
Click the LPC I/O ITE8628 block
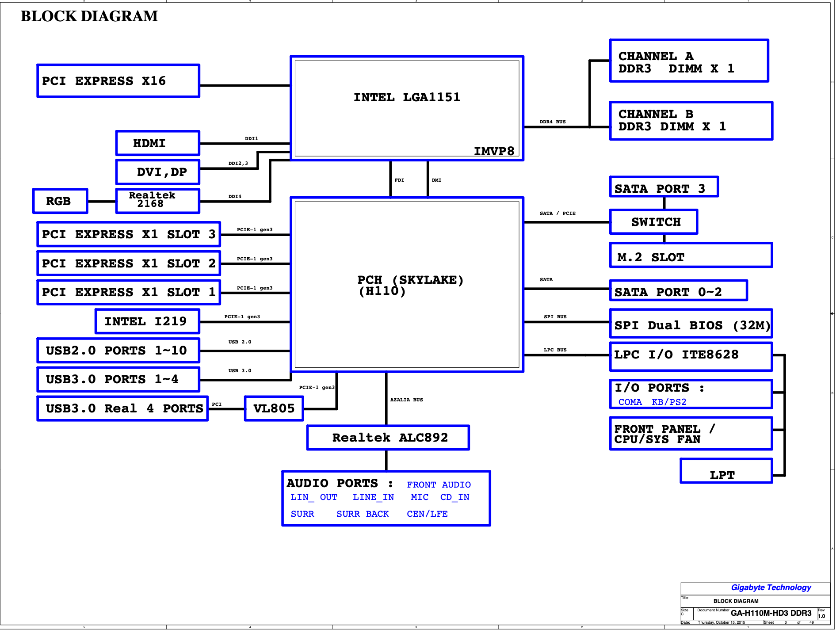691,357
